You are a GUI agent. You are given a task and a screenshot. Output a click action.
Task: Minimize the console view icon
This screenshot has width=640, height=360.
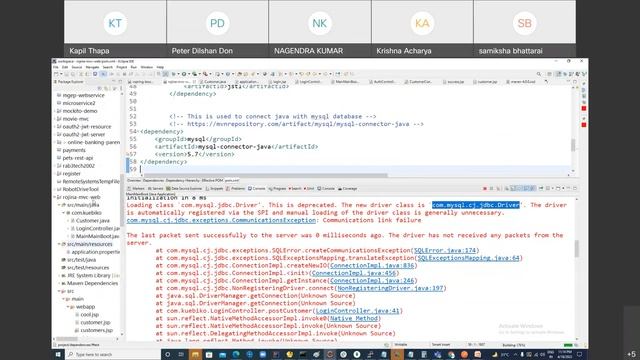(568, 189)
